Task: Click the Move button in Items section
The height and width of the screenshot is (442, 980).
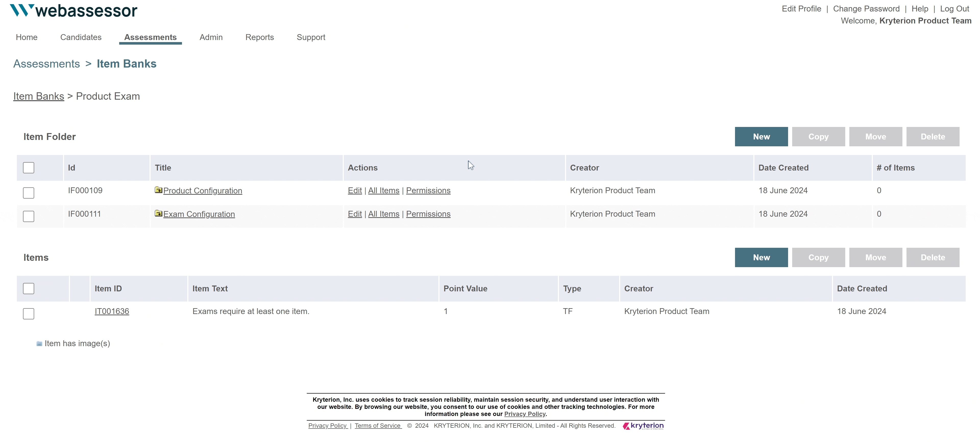Action: tap(876, 257)
